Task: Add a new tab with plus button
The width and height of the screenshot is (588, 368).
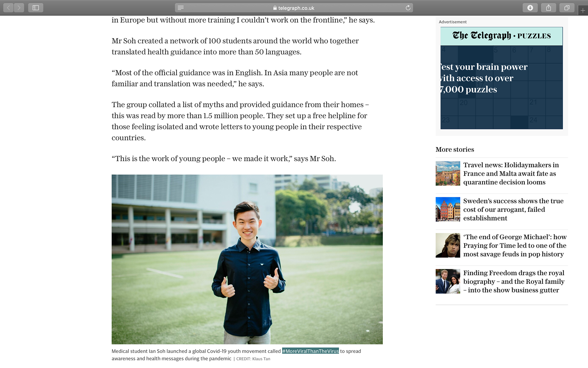Action: (583, 10)
